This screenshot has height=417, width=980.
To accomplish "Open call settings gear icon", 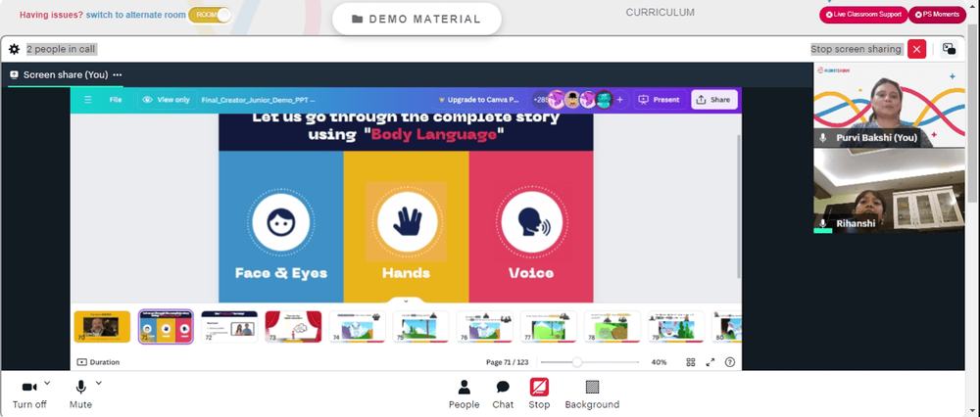I will pos(15,49).
